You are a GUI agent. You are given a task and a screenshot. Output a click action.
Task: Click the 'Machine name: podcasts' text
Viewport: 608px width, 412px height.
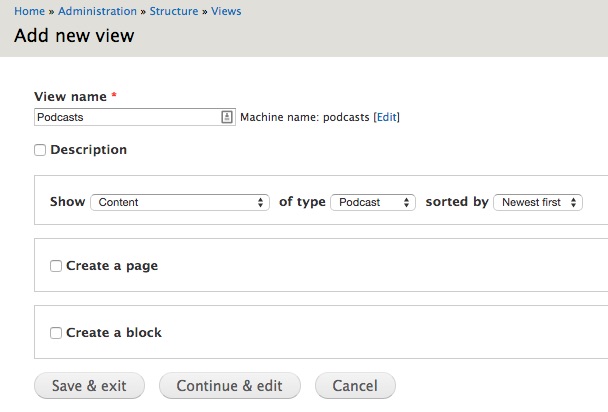pos(305,117)
